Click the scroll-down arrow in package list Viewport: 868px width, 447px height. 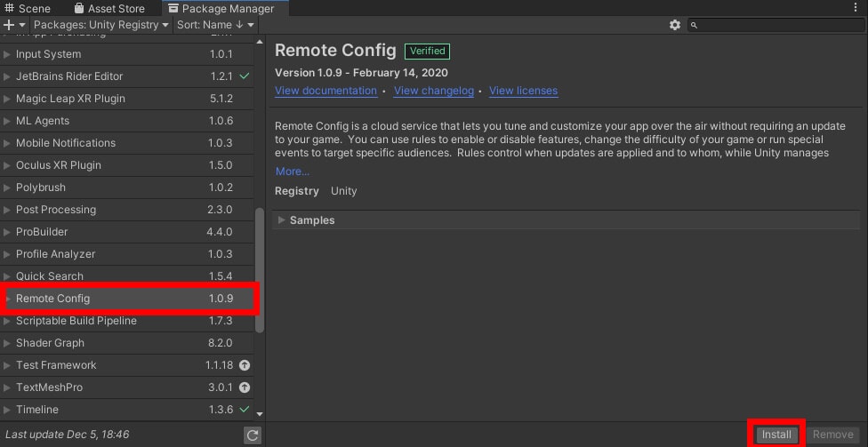260,413
